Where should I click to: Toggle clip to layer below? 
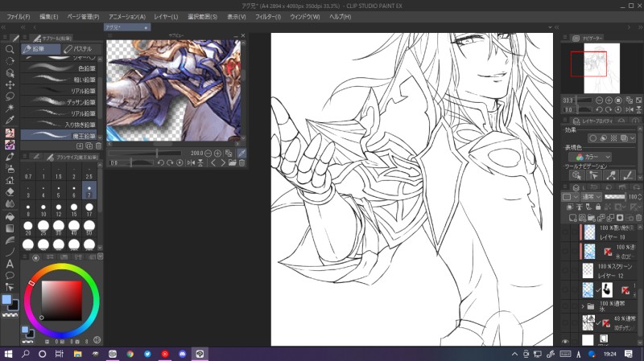click(x=570, y=207)
